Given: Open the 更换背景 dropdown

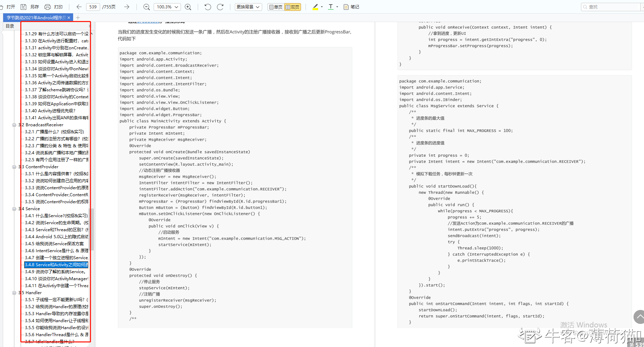Looking at the screenshot, I should (248, 7).
